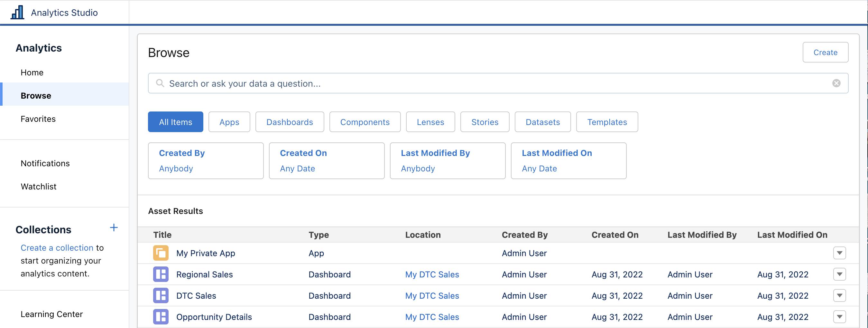Select Browse in the sidebar
Screen dimensions: 868x328
[x=64, y=95]
